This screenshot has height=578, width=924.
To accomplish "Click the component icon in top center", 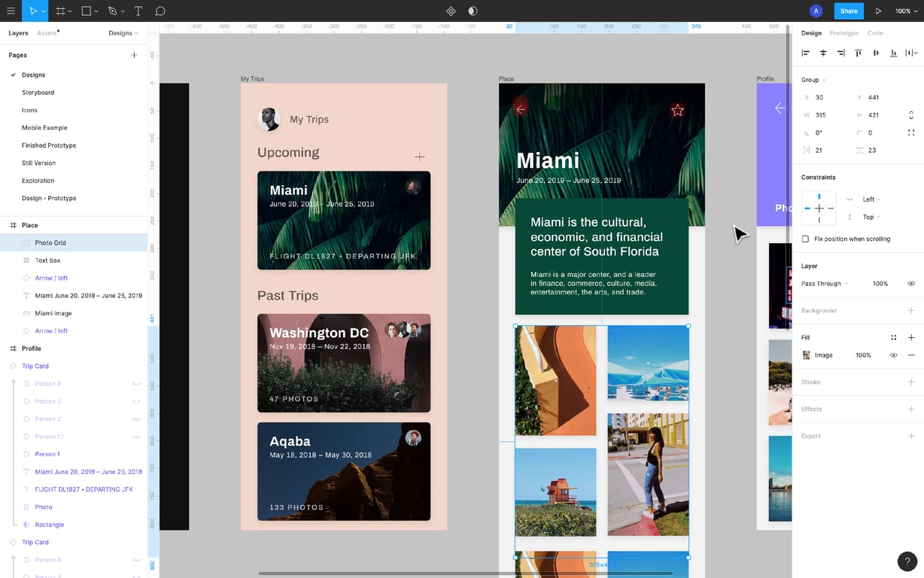I will [451, 11].
